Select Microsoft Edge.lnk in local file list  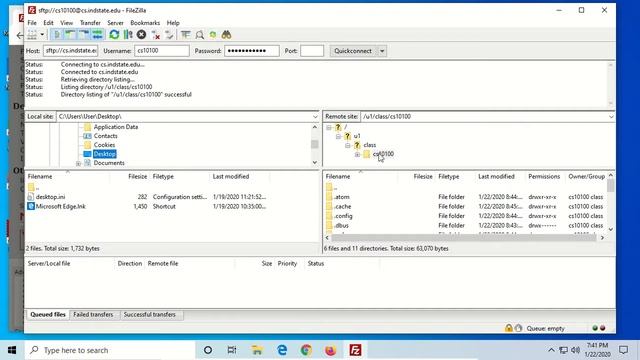click(x=60, y=207)
